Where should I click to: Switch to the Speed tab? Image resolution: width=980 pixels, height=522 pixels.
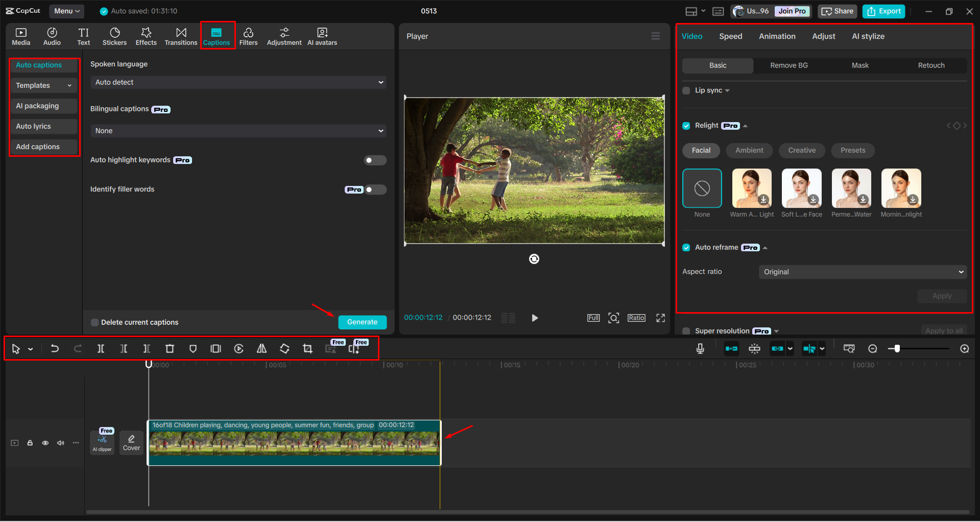coord(730,36)
